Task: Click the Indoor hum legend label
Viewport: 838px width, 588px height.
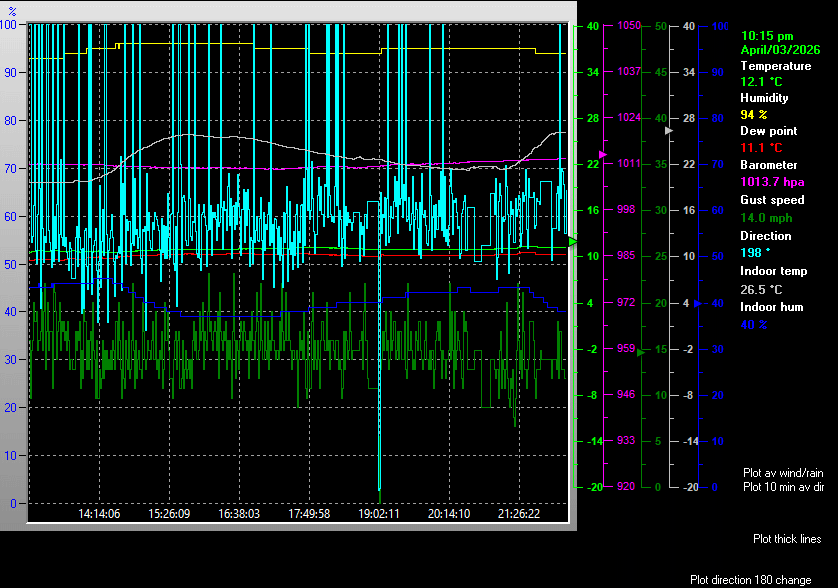Action: point(771,307)
